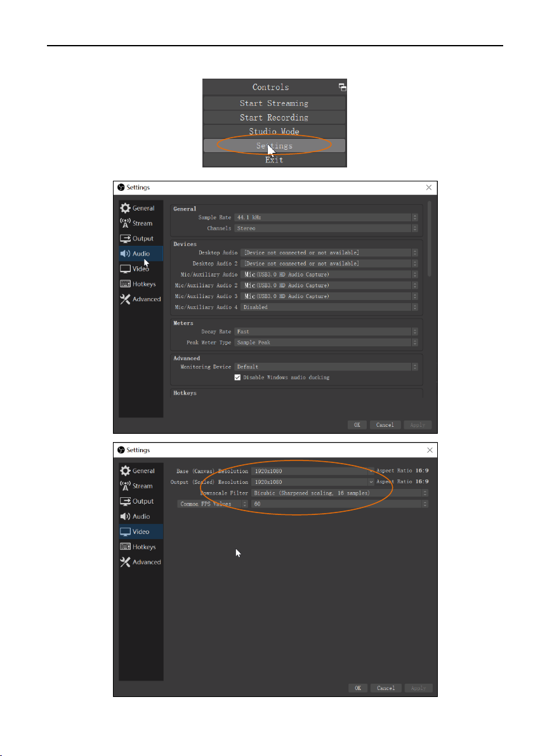533x756 pixels.
Task: Click OBS logo in upper Settings title bar
Action: click(121, 188)
